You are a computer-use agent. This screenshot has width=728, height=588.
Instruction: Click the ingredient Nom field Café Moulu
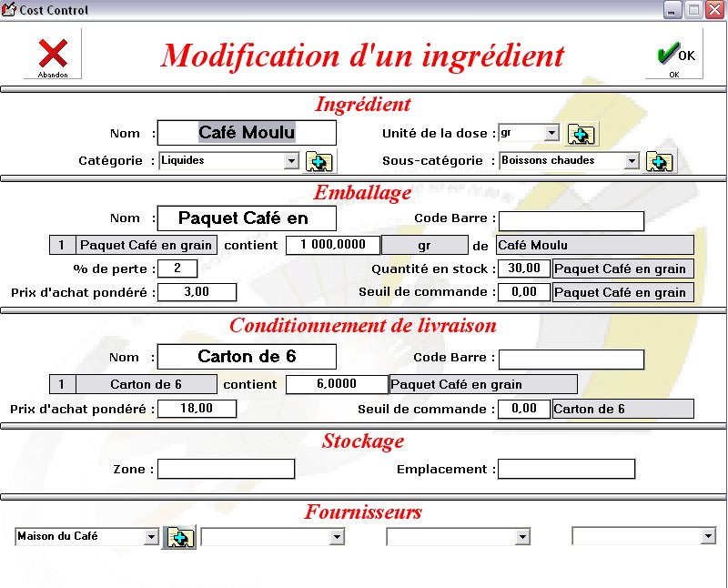[x=247, y=133]
